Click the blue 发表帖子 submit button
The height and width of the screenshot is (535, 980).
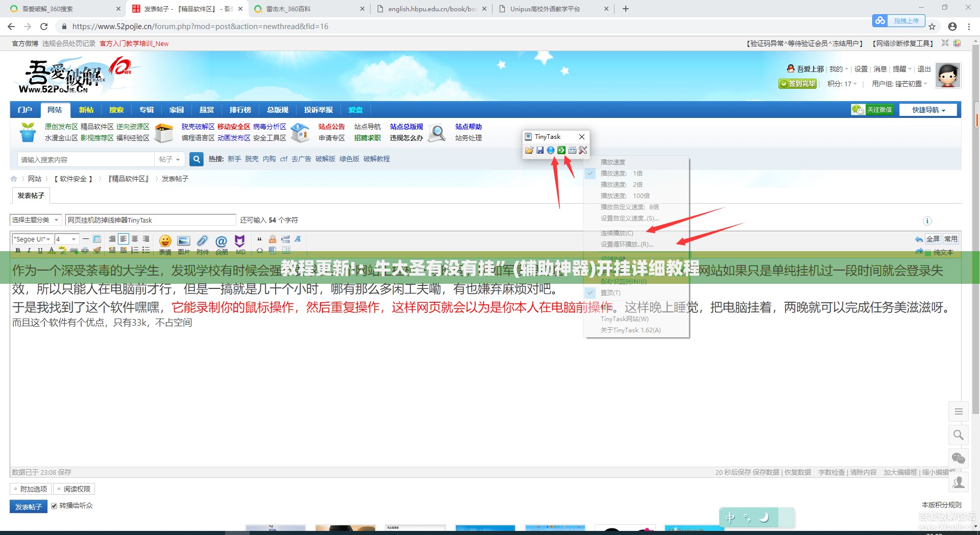tap(28, 506)
